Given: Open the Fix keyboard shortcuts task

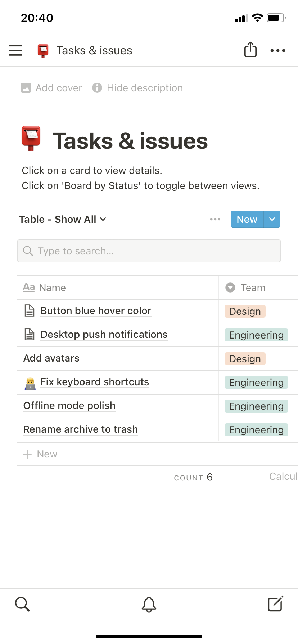Looking at the screenshot, I should 95,382.
